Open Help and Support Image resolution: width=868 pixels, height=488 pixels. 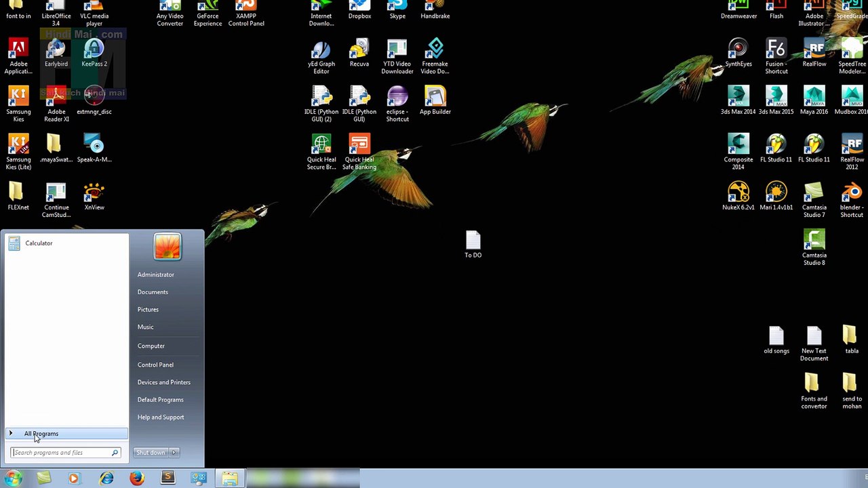tap(161, 418)
